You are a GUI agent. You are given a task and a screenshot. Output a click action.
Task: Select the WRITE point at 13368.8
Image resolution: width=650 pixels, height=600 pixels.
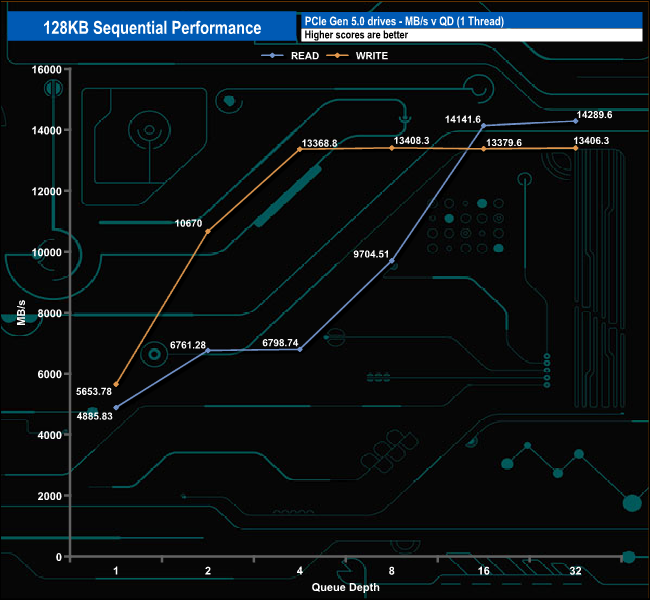(x=300, y=149)
